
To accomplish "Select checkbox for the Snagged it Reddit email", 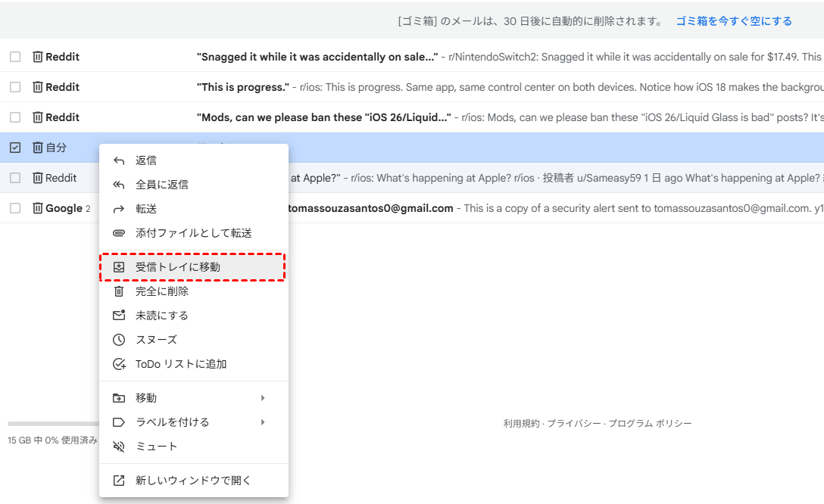I will [x=15, y=57].
